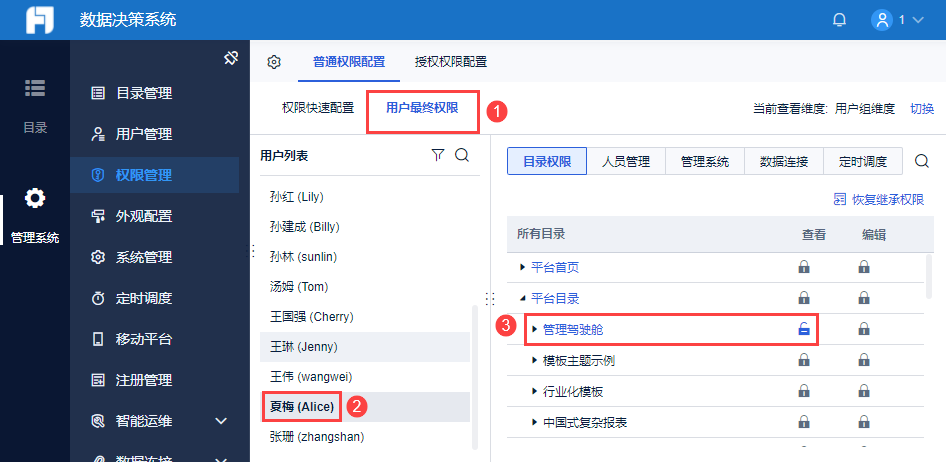Collapse the 平台目录 tree node
The height and width of the screenshot is (462, 946).
coord(522,298)
